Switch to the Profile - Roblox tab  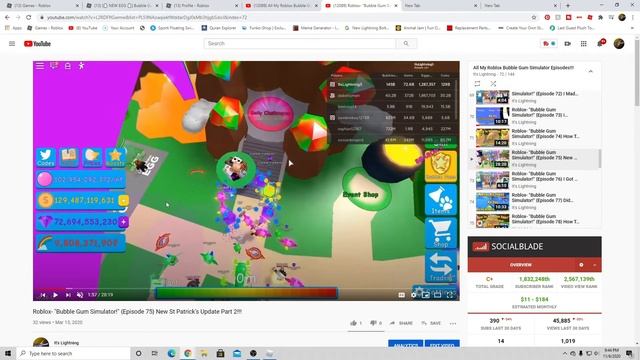tap(202, 6)
